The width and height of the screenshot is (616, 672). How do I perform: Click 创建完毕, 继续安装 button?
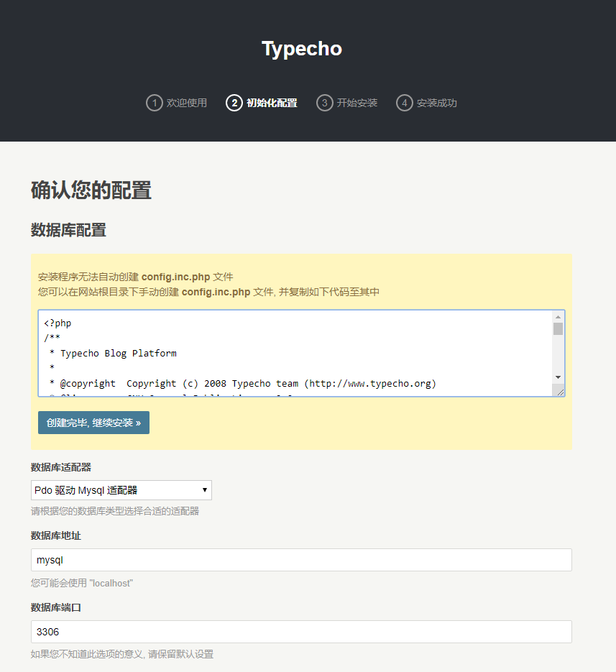93,423
